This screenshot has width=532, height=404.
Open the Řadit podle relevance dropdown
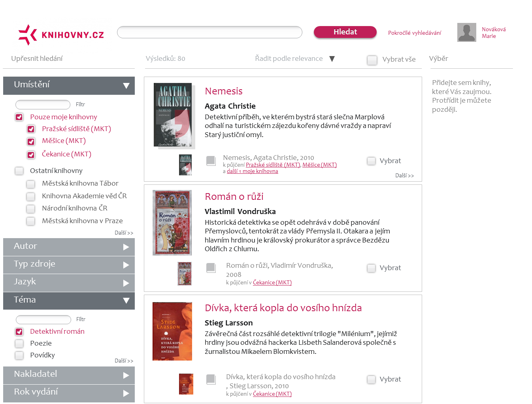pos(295,58)
